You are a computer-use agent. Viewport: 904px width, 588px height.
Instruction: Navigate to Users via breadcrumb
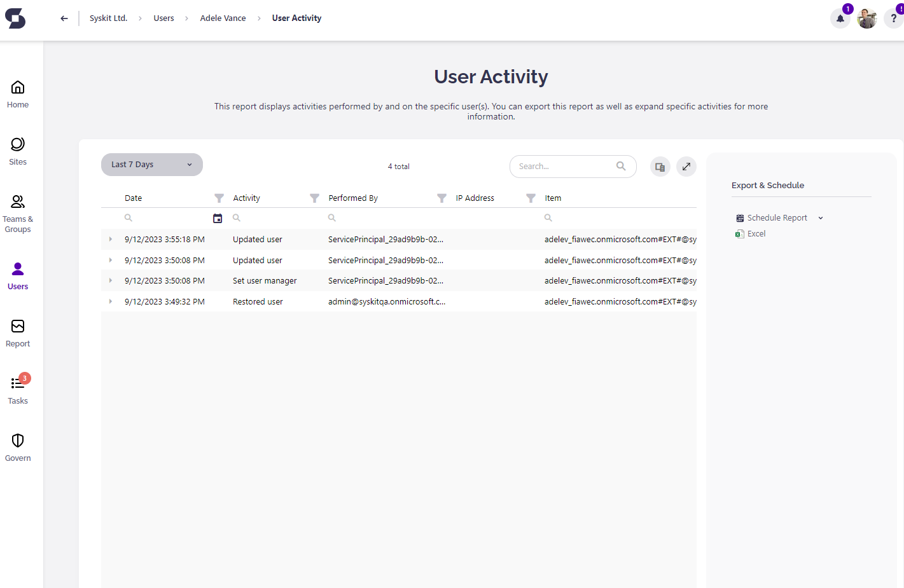pos(163,18)
